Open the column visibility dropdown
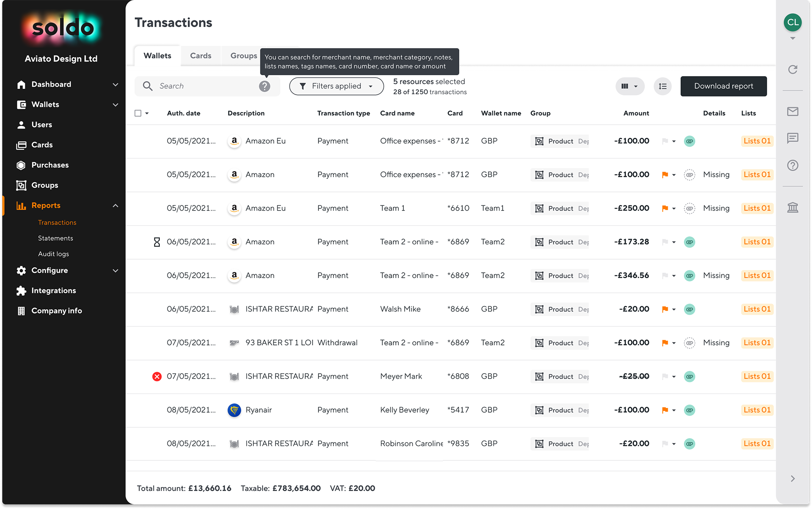The width and height of the screenshot is (812, 509). (x=629, y=86)
